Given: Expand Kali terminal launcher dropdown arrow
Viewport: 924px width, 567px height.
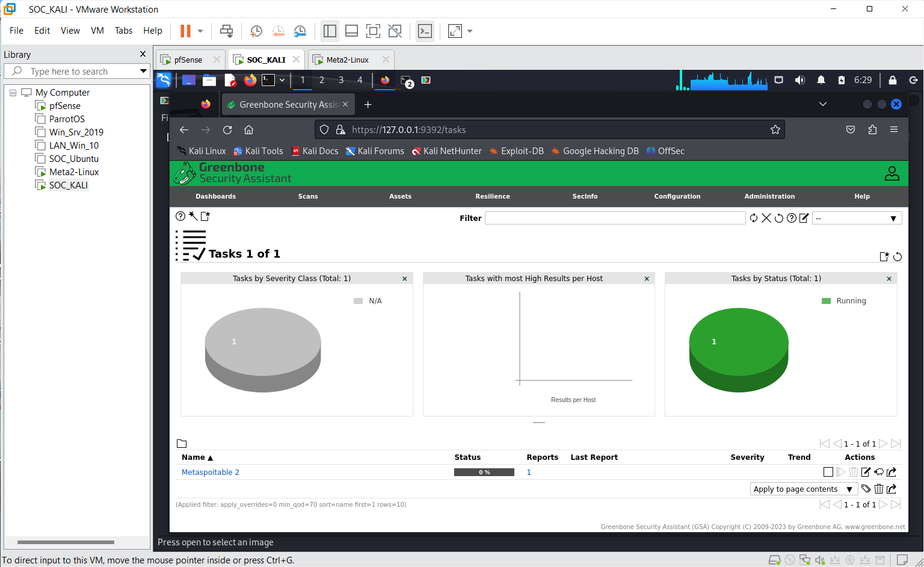Looking at the screenshot, I should (282, 80).
